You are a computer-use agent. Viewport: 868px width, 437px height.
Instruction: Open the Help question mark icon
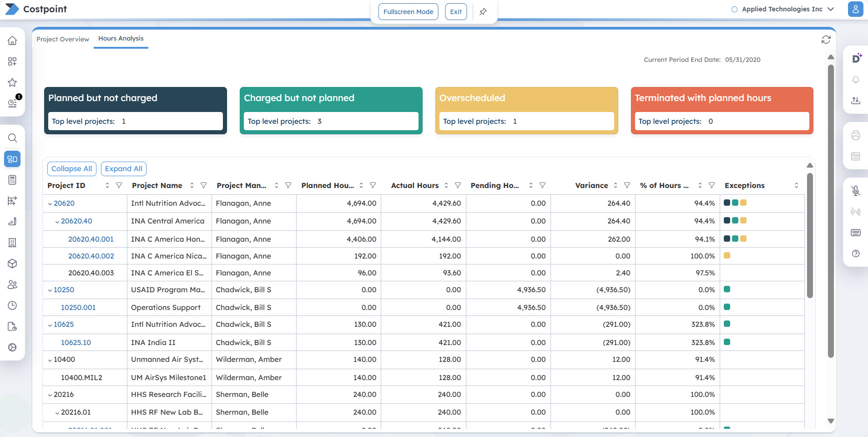coord(855,254)
